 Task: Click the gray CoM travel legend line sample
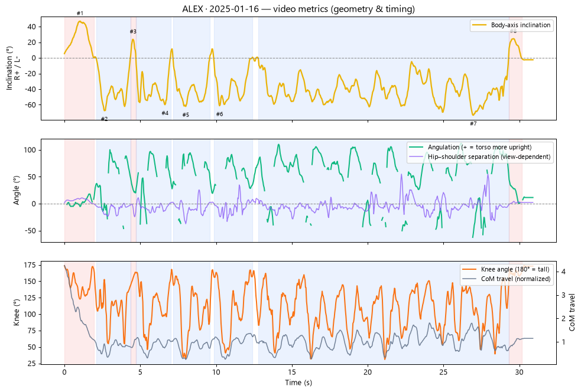(469, 279)
